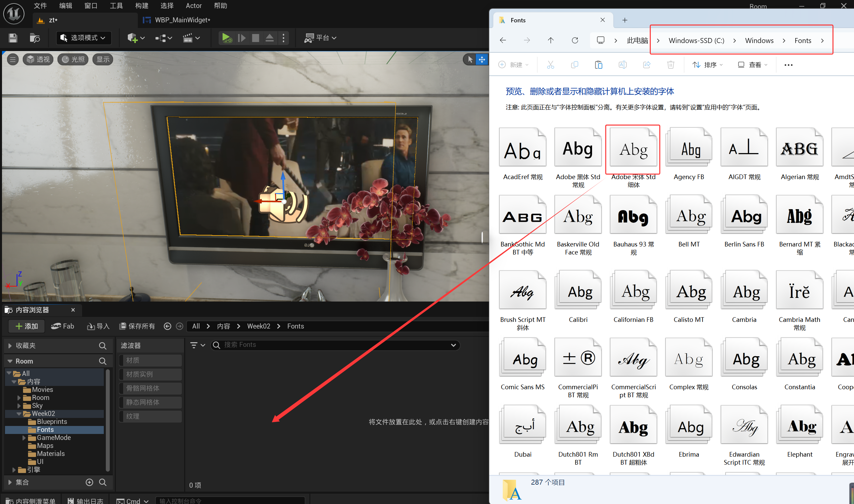Click the cinematics clapperboard icon
Viewport: 854px width, 504px height.
pyautogui.click(x=188, y=38)
